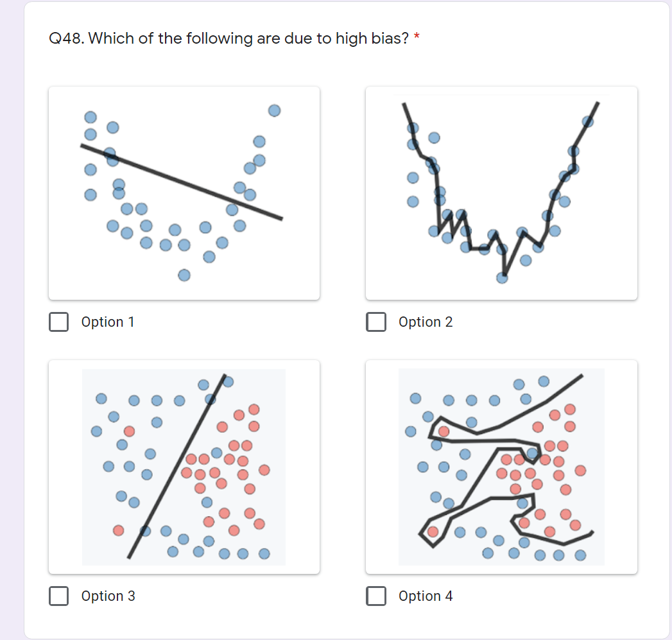The width and height of the screenshot is (672, 640).
Task: Select the Option 4 checkbox
Action: [376, 596]
